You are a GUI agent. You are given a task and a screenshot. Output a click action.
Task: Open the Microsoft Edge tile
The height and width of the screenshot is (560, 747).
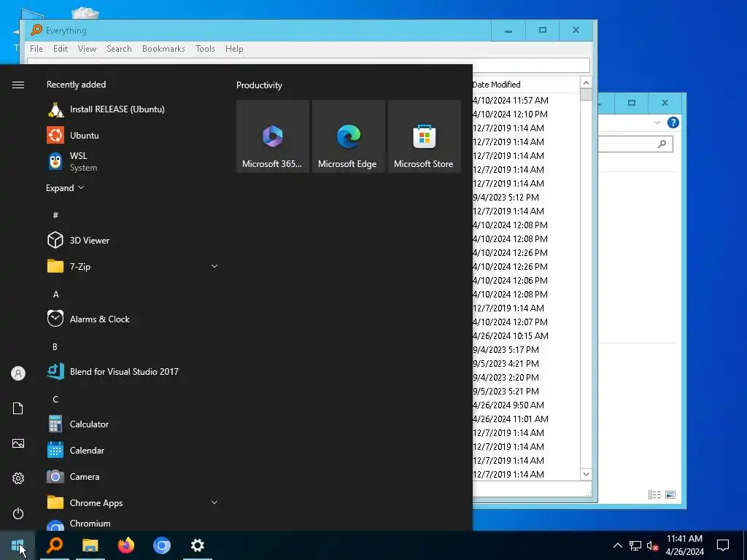349,136
